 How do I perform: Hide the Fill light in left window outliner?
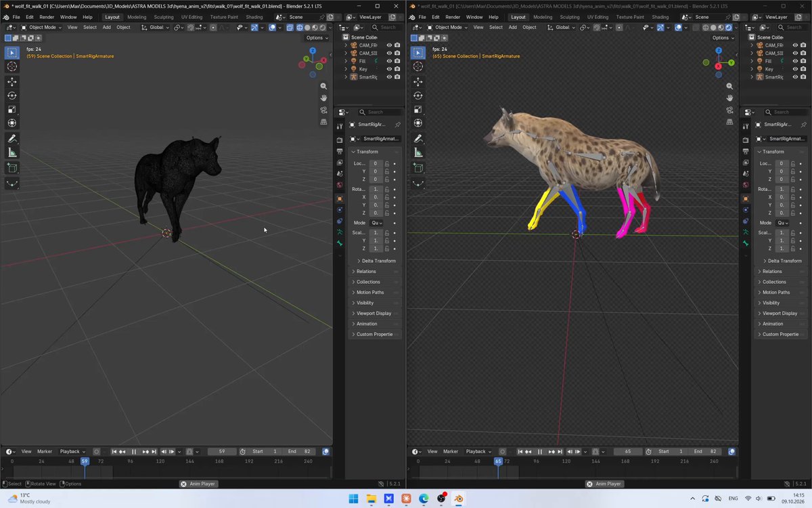click(389, 61)
